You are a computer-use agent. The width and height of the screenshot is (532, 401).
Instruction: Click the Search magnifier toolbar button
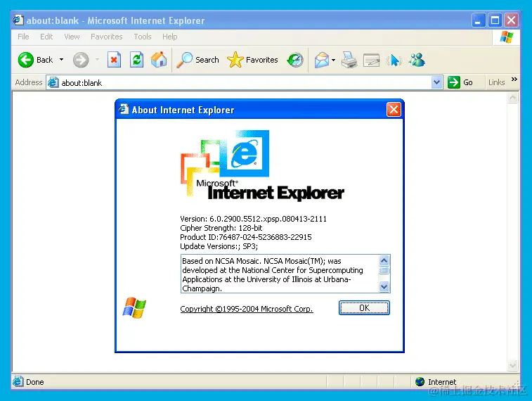[197, 60]
